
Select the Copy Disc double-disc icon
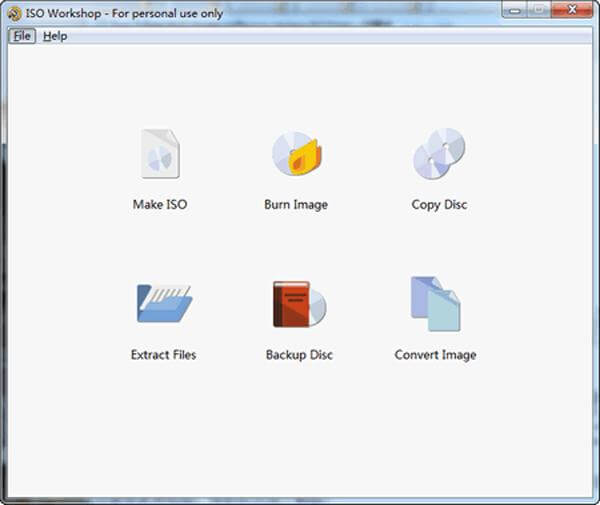pos(439,153)
